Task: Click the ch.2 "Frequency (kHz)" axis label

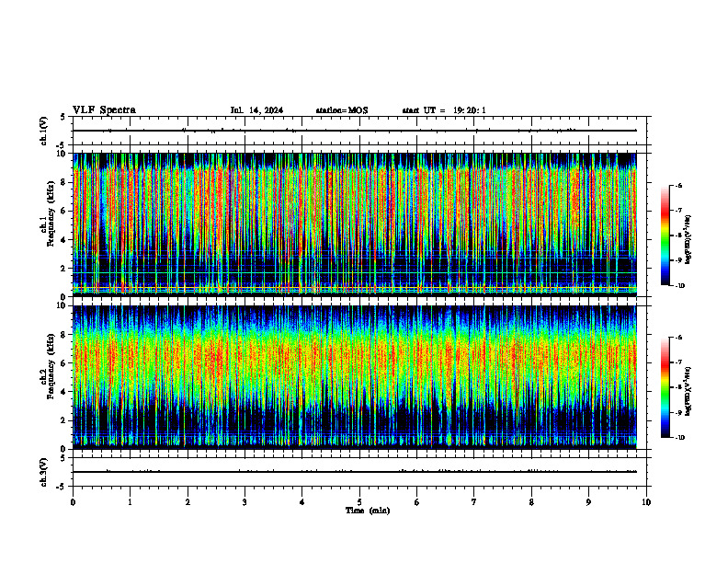Action: 51,366
